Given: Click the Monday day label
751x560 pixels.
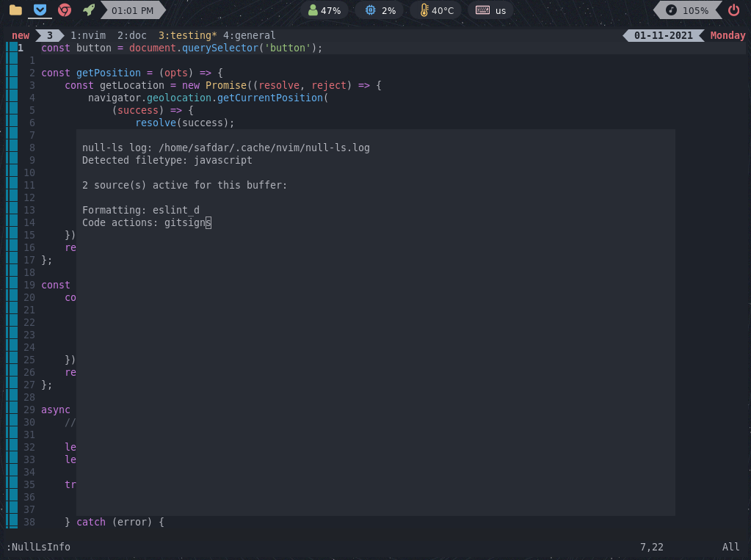Looking at the screenshot, I should (728, 35).
